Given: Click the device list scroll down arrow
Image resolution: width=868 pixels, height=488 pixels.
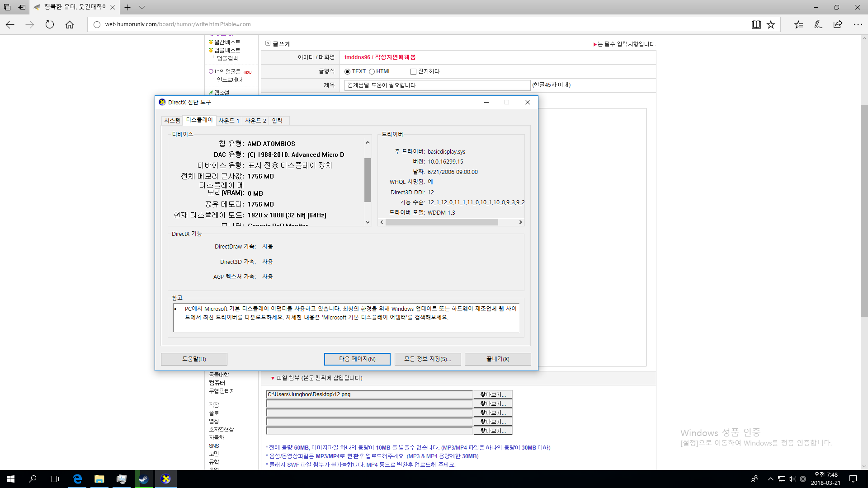Looking at the screenshot, I should [x=368, y=222].
